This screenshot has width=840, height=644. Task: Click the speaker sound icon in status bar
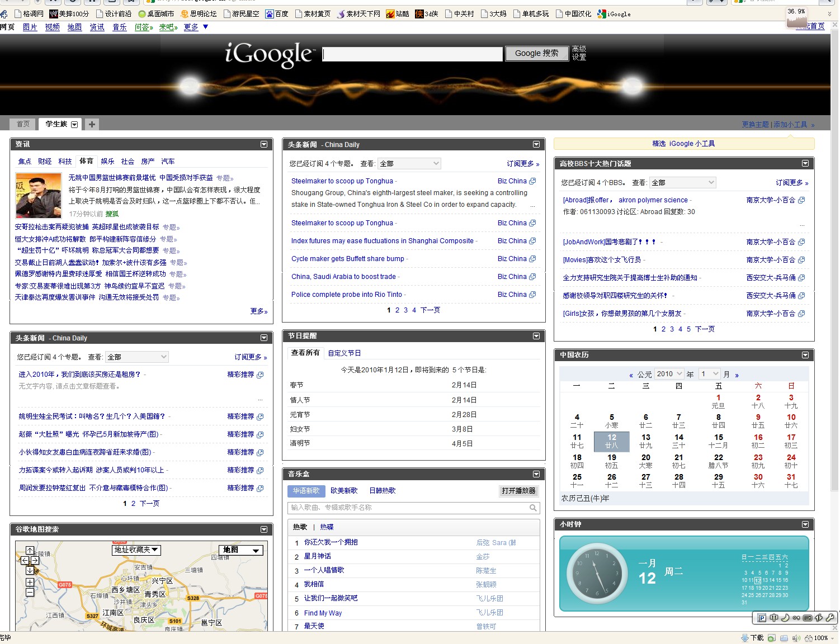point(796,638)
